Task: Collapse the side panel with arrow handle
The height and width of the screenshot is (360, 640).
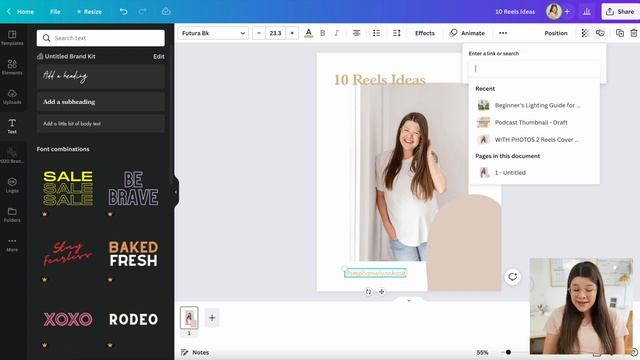Action: click(x=176, y=192)
